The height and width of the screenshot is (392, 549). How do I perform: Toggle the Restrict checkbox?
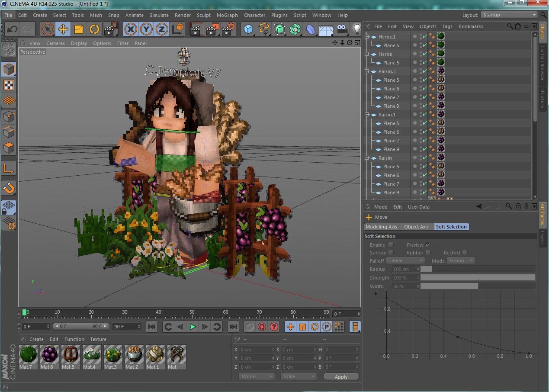tap(465, 253)
